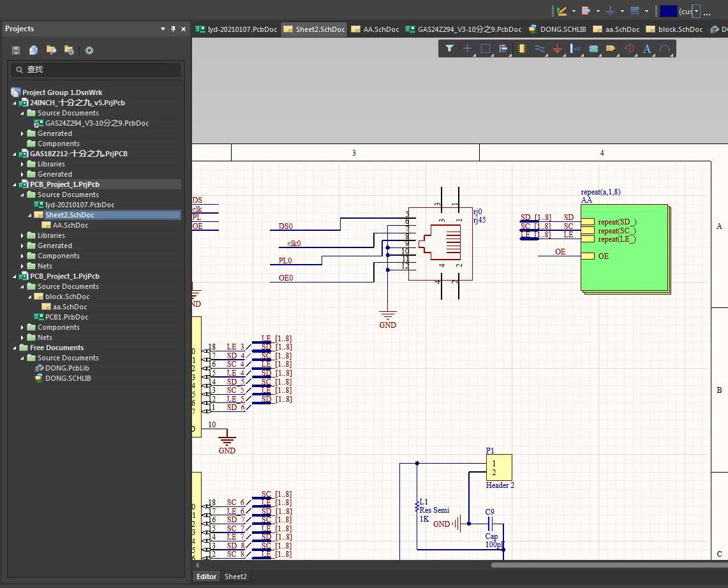Click the dark blue color swatch

668,11
